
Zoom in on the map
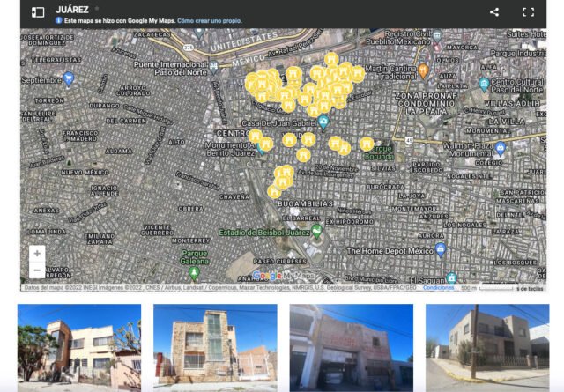pyautogui.click(x=37, y=254)
